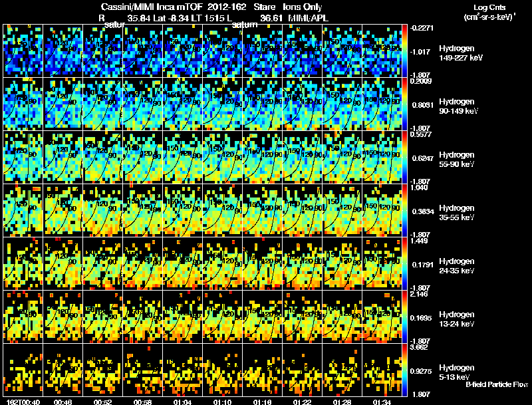Screen dimensions: 532x405
Task: Click the 'Ions Only' title text
Action: pyautogui.click(x=303, y=7)
